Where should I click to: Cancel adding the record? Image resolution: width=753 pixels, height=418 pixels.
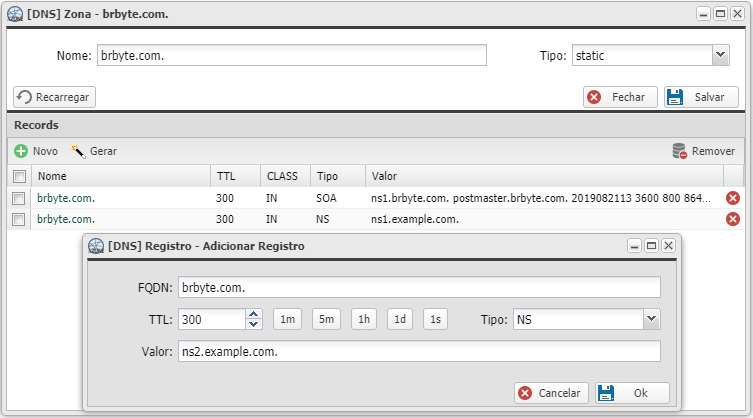550,393
